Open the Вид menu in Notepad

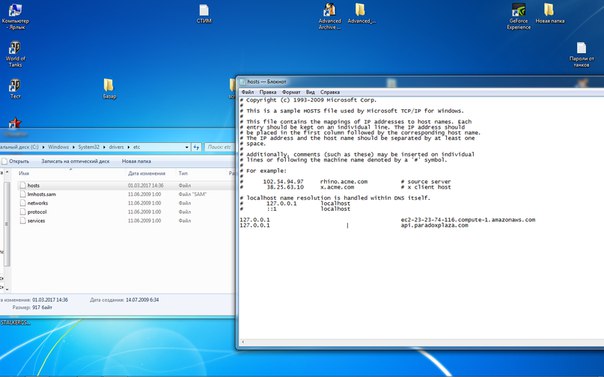310,92
